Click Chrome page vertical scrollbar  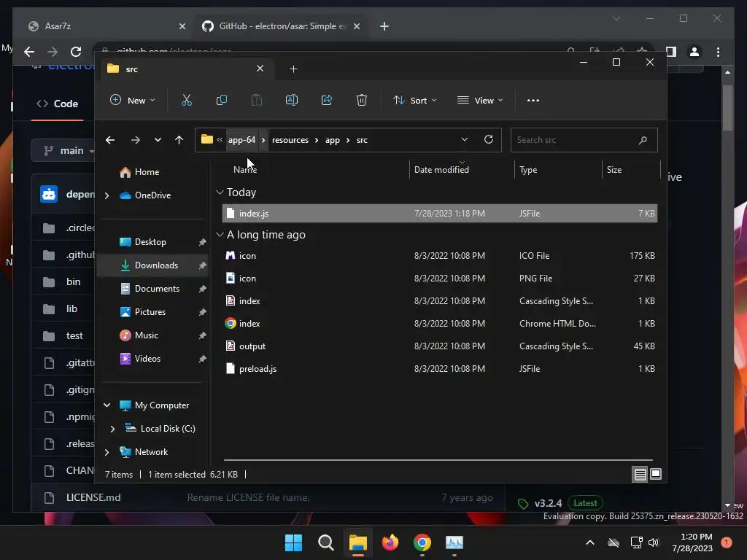tap(727, 108)
